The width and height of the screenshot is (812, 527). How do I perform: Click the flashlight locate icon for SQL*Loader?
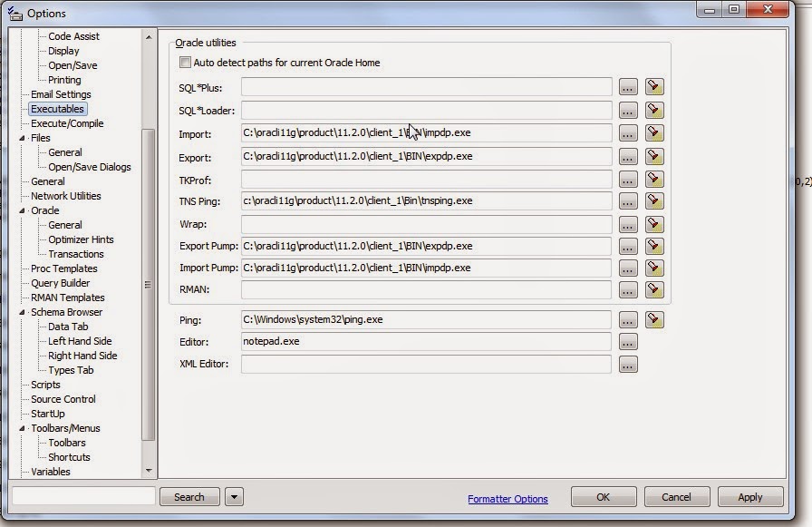click(x=654, y=110)
